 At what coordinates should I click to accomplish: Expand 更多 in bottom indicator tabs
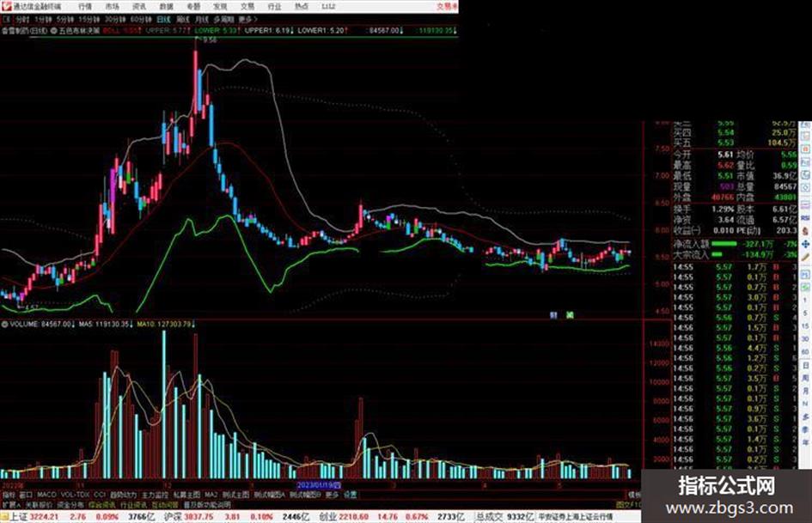pos(332,495)
